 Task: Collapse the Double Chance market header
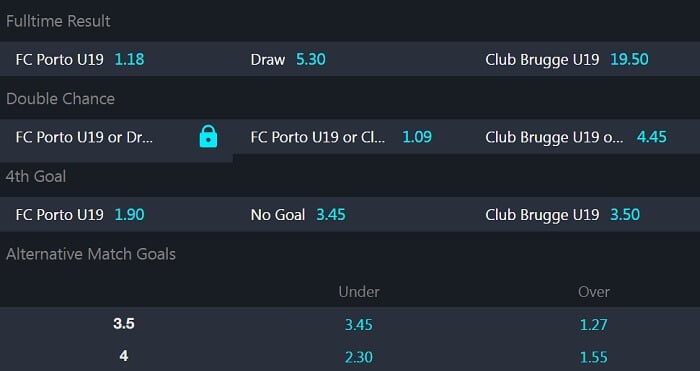pyautogui.click(x=350, y=98)
